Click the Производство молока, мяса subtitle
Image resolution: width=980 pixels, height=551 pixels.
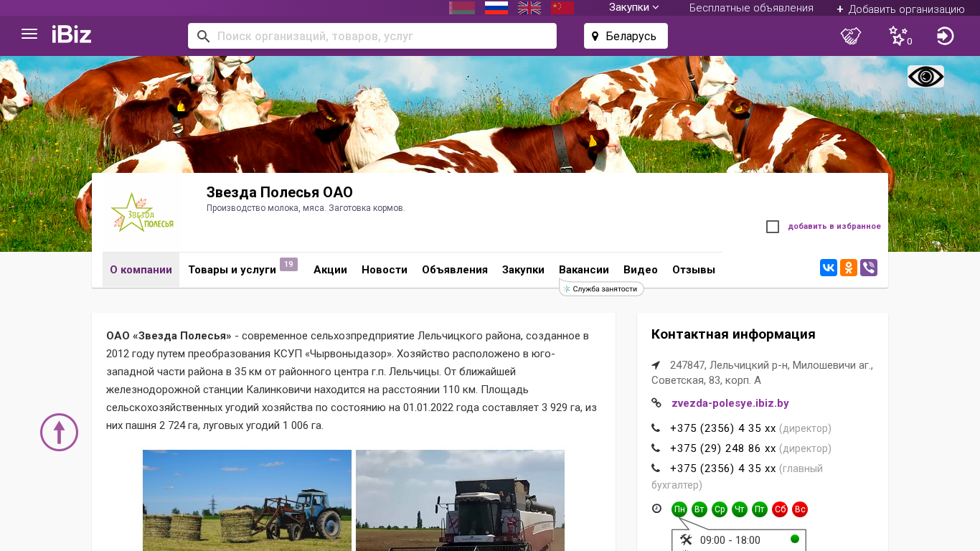point(306,208)
